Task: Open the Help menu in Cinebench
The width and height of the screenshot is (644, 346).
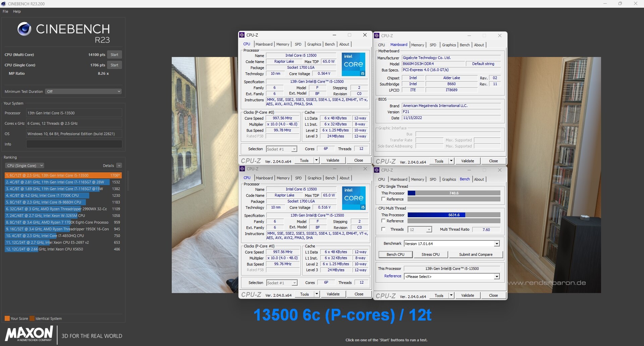Action: point(17,11)
